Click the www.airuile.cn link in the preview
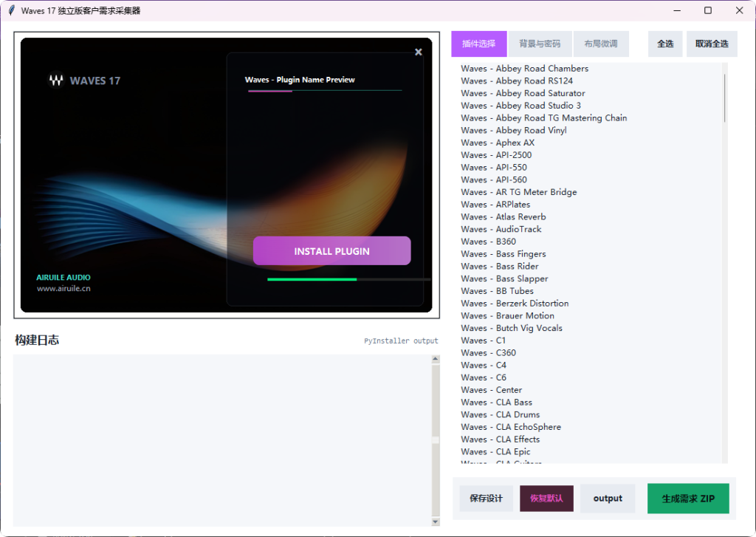Screen dimensions: 756x537 point(63,289)
